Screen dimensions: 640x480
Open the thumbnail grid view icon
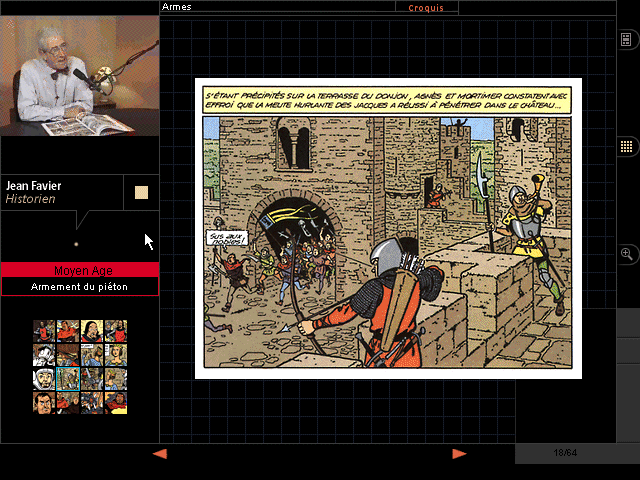(626, 146)
